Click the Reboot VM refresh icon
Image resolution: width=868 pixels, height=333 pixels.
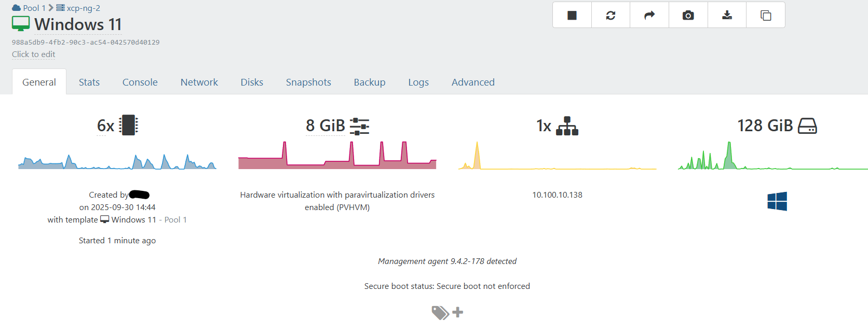[x=611, y=16]
